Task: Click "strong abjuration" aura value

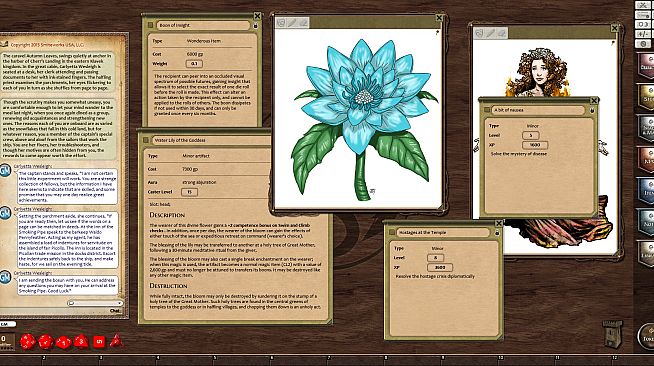Action: (x=199, y=183)
